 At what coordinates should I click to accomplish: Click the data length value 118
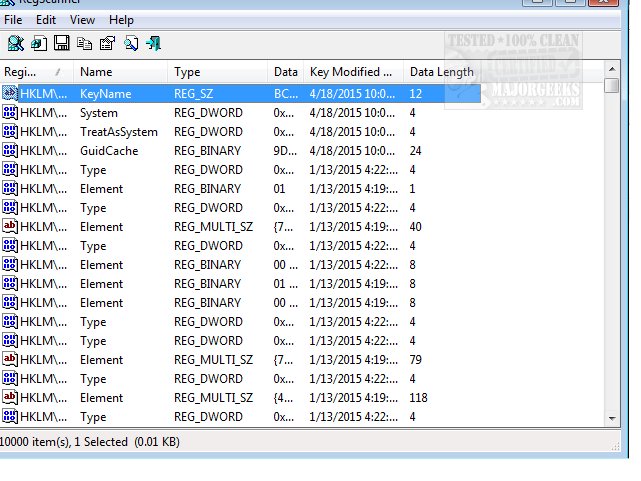click(418, 398)
